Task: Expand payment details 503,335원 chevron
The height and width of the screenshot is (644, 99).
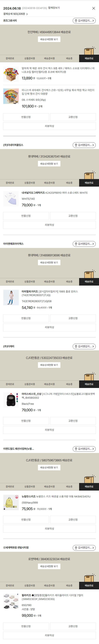Action: pos(27,14)
